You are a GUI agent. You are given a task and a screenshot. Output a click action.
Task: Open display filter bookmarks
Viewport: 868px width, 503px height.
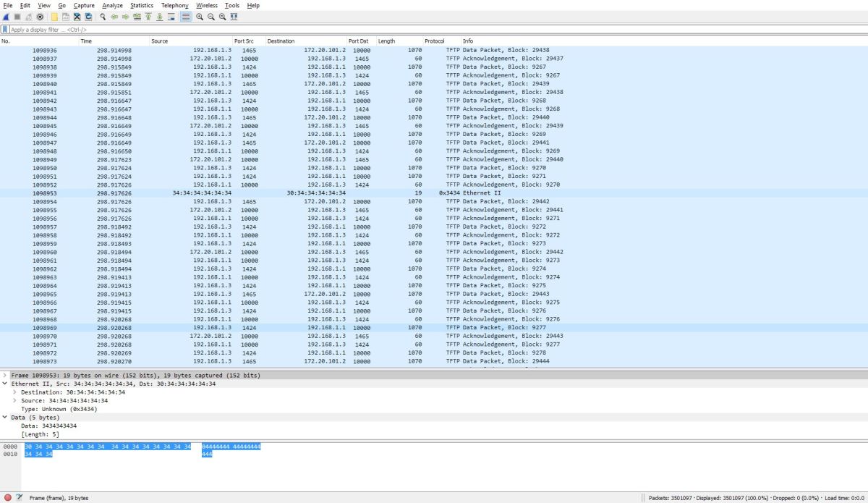tap(5, 30)
